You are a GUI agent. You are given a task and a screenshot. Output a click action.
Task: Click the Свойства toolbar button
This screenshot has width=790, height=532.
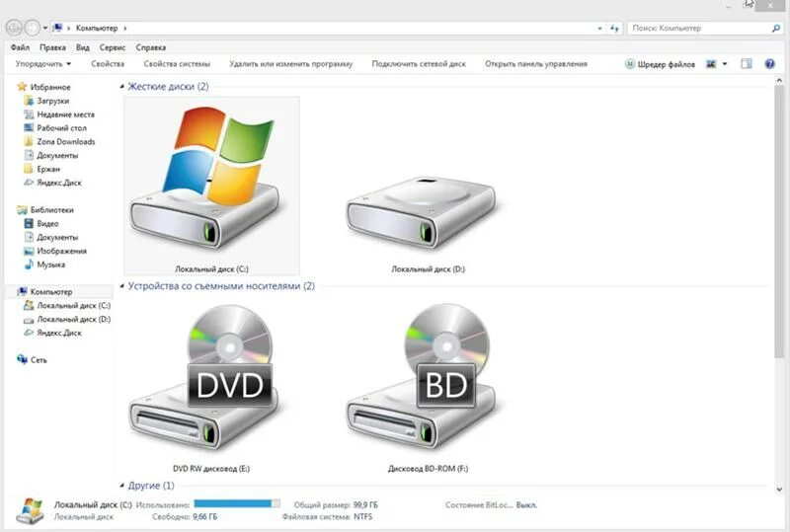pyautogui.click(x=108, y=64)
